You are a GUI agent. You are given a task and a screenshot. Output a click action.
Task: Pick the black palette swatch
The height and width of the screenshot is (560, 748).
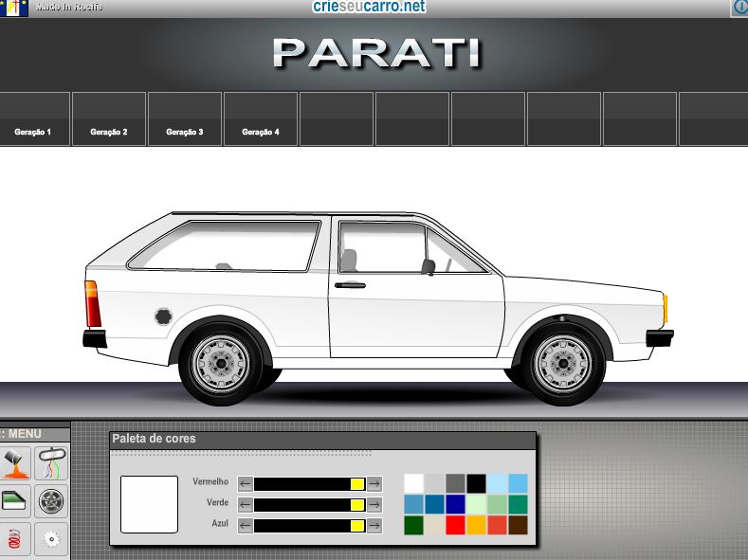click(x=476, y=483)
